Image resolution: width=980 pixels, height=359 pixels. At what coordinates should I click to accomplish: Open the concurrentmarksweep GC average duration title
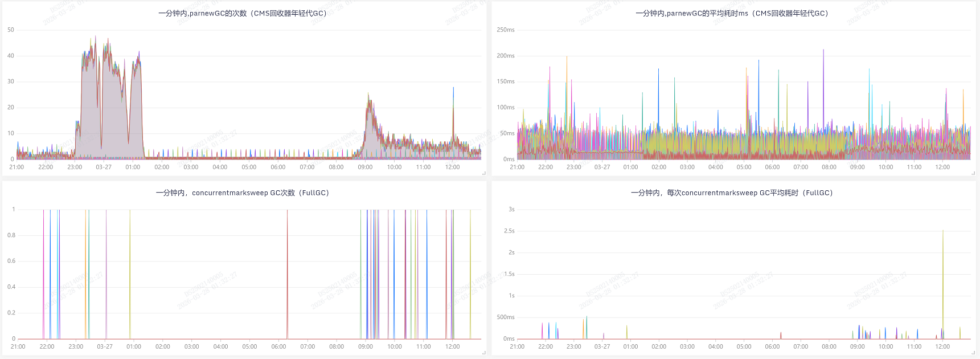732,193
